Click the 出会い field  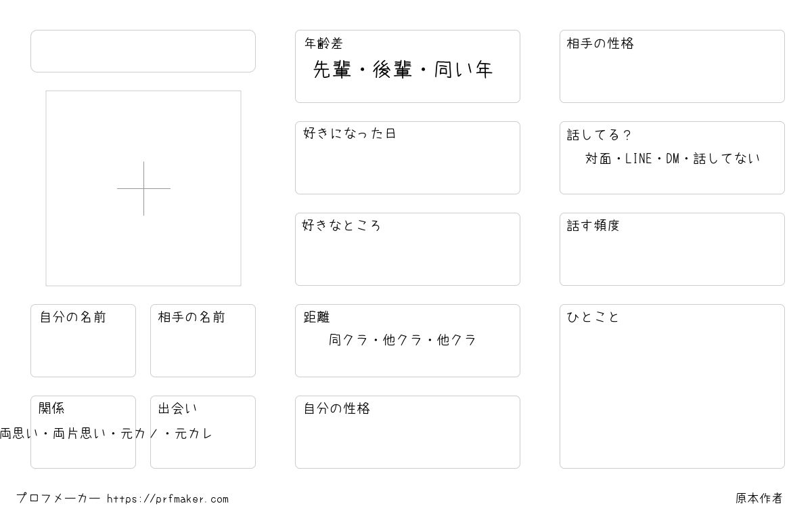[203, 432]
